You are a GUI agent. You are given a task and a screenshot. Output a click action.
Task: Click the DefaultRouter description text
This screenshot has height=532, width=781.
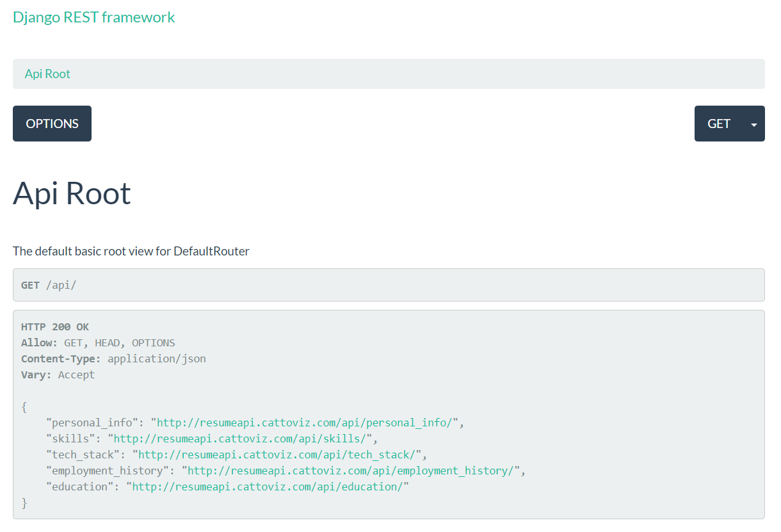coord(131,251)
